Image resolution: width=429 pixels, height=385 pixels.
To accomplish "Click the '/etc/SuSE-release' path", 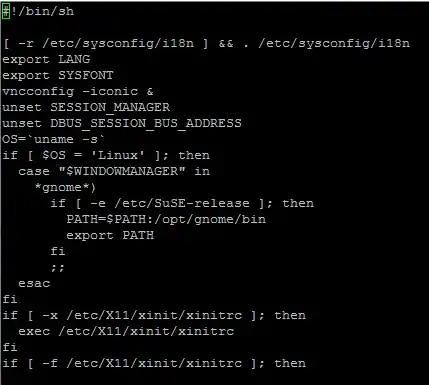I will tap(182, 203).
